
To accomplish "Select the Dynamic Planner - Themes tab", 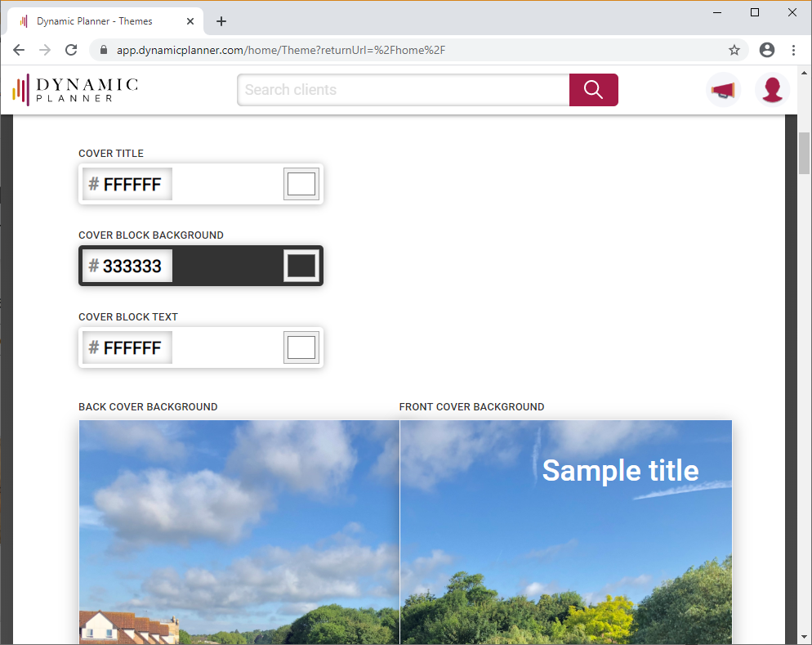I will (x=105, y=21).
